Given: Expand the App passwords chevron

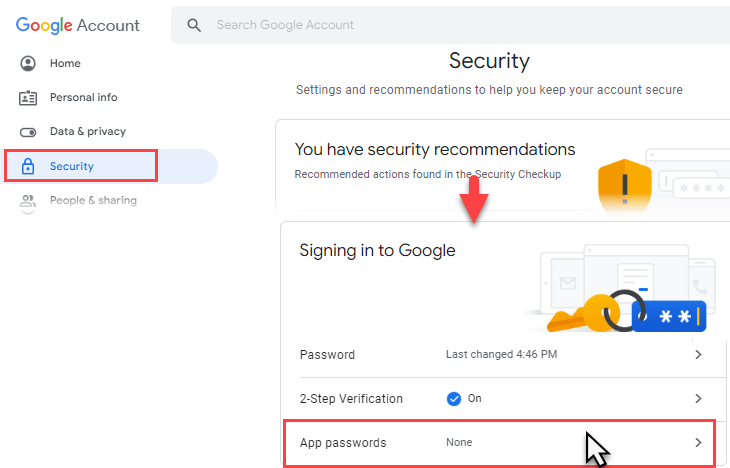Looking at the screenshot, I should (x=698, y=442).
